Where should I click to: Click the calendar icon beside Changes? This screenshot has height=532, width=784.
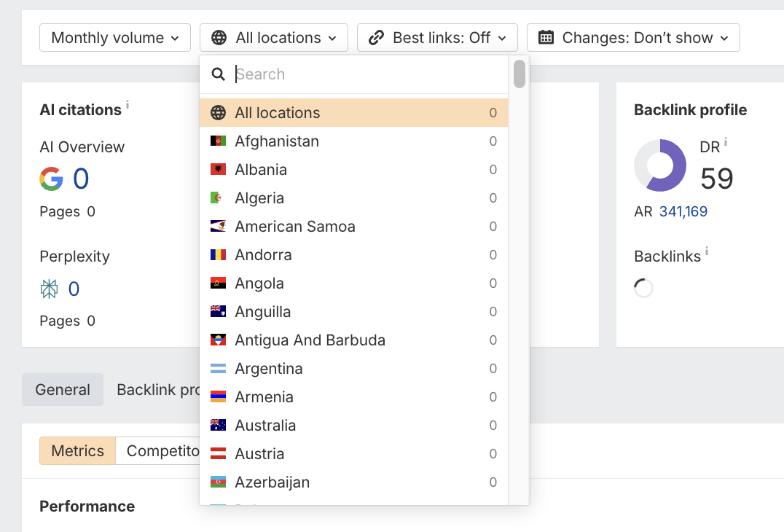pos(546,37)
